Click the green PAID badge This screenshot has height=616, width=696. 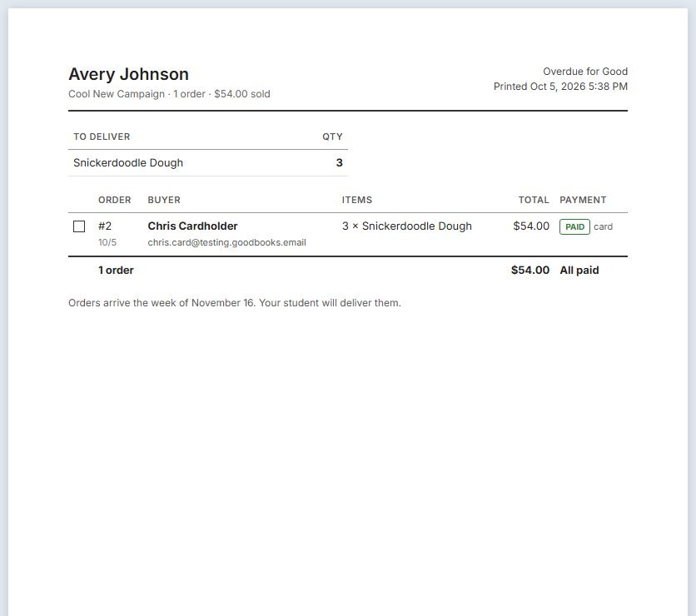574,226
